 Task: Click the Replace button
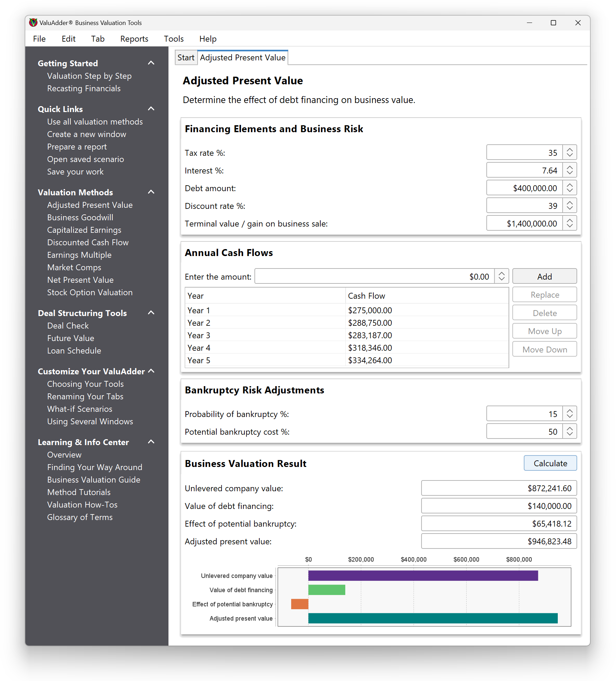point(544,294)
